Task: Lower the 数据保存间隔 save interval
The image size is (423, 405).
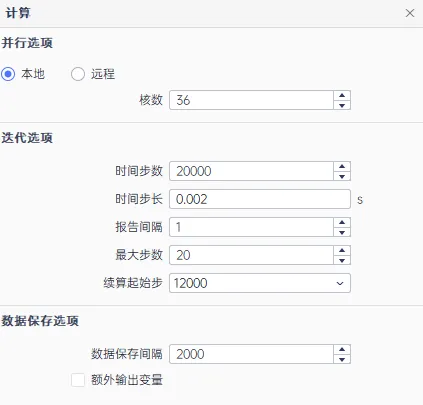Action: pos(342,359)
